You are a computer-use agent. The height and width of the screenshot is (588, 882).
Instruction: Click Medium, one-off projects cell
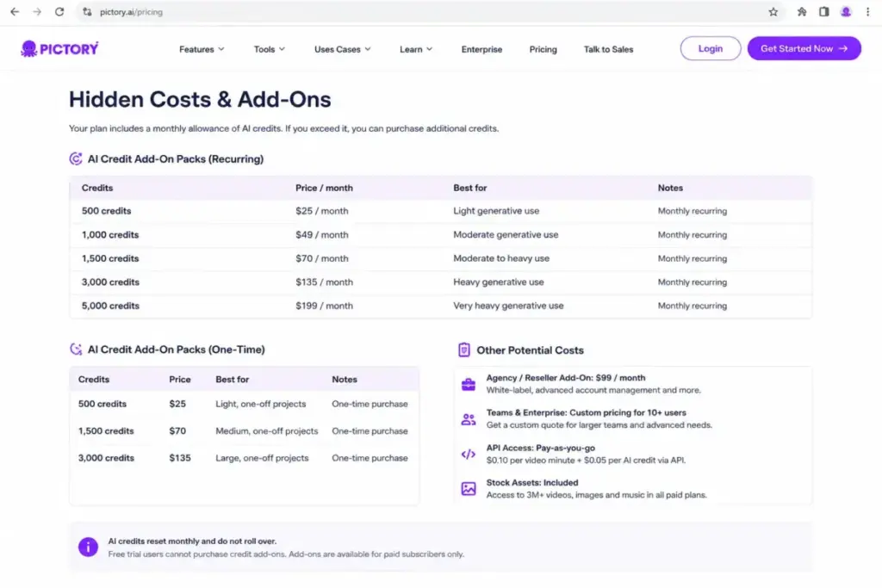coord(267,431)
